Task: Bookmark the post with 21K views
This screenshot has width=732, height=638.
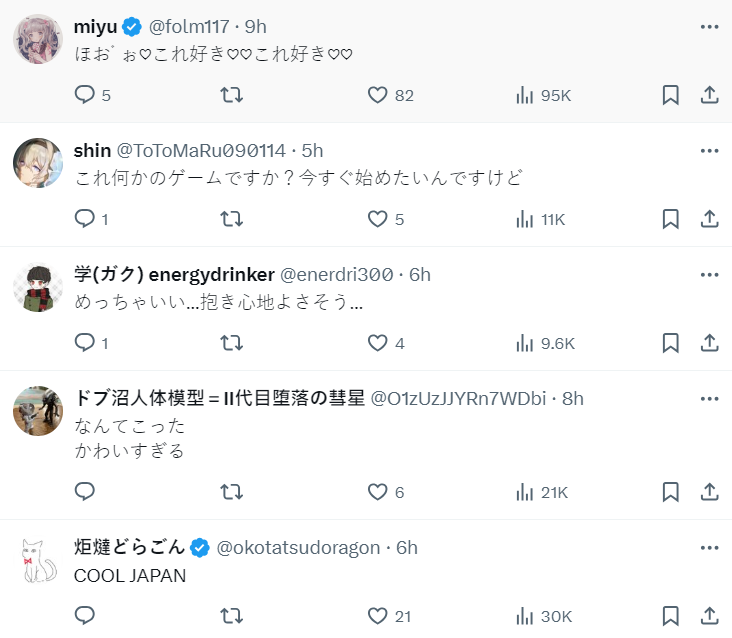Action: [x=671, y=491]
